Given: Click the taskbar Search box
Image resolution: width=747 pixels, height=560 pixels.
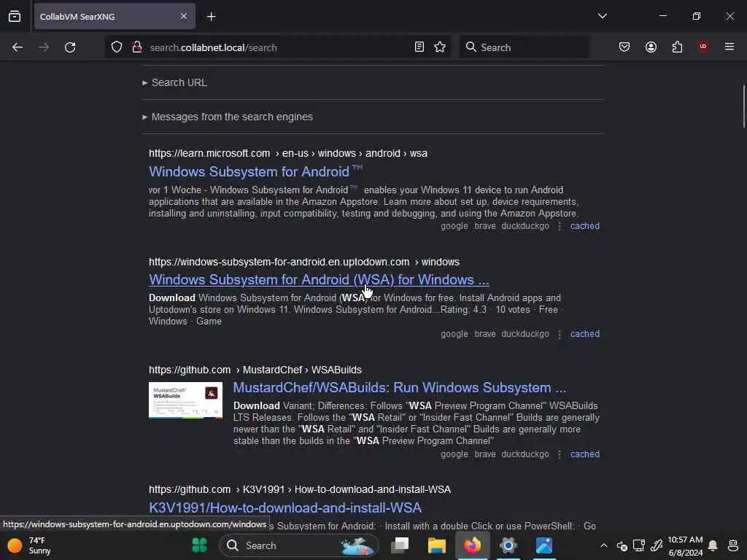Looking at the screenshot, I should 298,545.
